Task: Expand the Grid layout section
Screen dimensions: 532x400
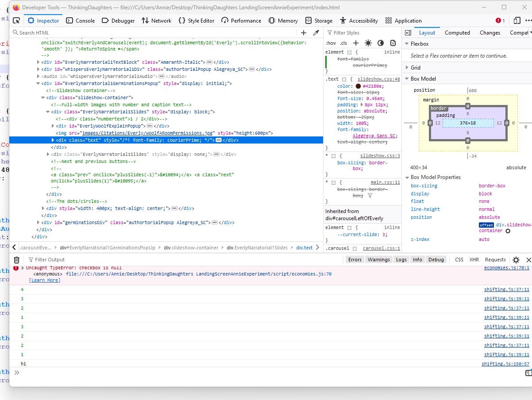Action: pyautogui.click(x=415, y=68)
